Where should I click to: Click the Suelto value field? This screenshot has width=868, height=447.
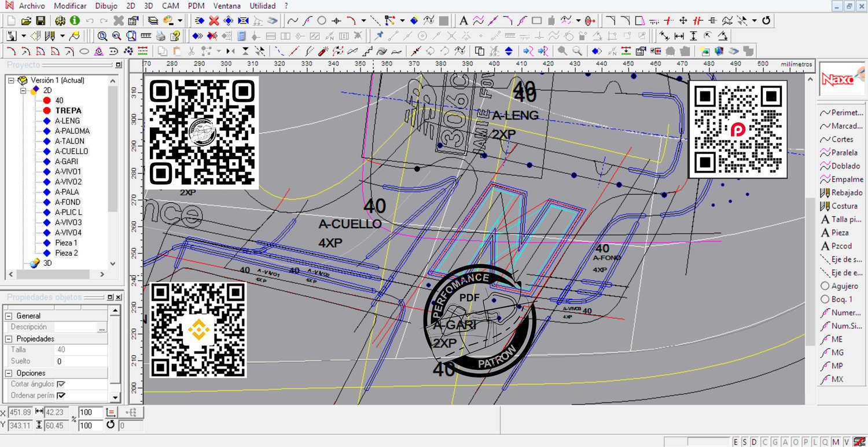click(81, 361)
